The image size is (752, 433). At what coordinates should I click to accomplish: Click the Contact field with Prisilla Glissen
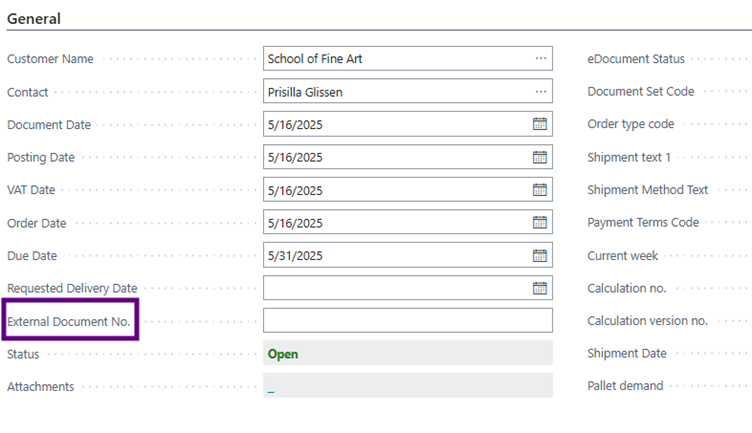[x=397, y=92]
